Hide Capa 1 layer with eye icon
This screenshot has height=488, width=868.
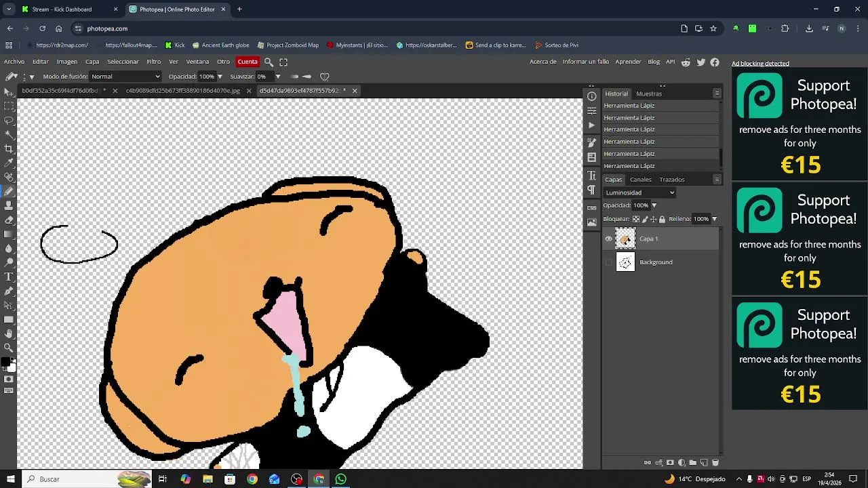608,239
